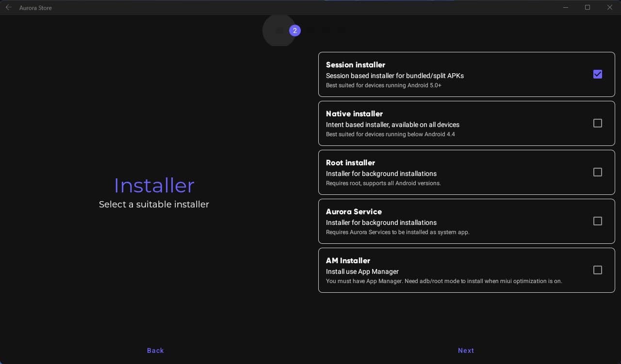
Task: Close the Aurora Store window
Action: [x=610, y=7]
